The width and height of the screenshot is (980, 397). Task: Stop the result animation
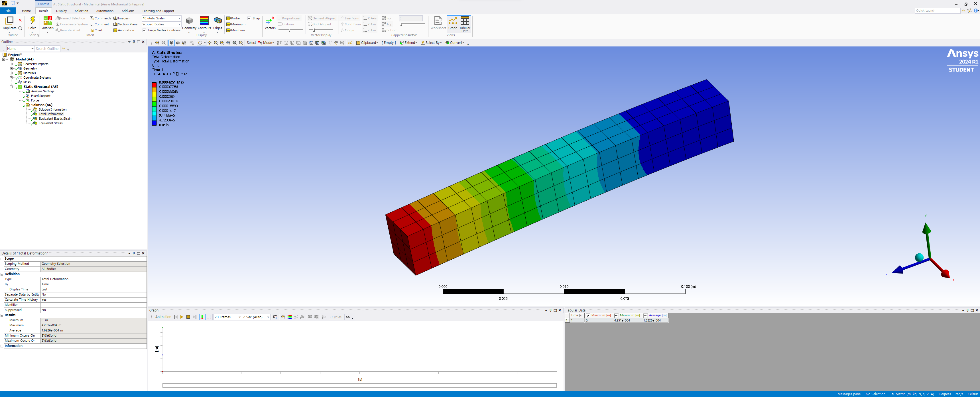(188, 317)
